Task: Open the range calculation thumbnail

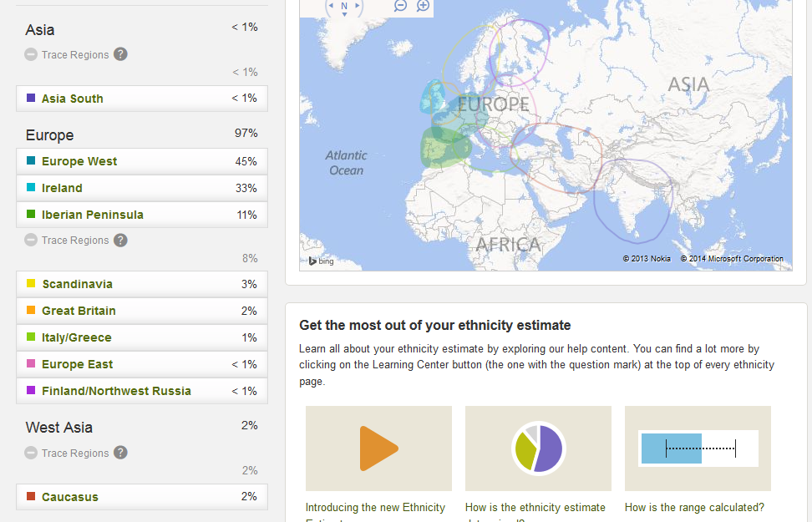Action: (x=698, y=449)
